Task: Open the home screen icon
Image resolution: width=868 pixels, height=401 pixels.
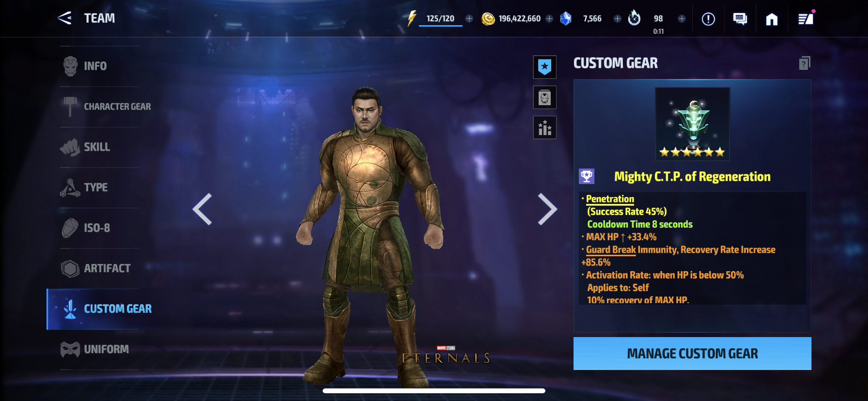Action: 772,19
